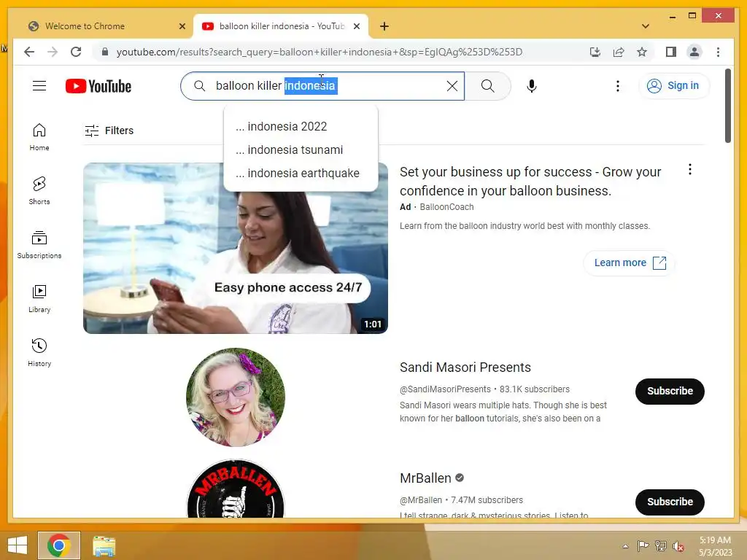Click the page vertical scrollbar
Viewport: 747px width, 560px height.
pyautogui.click(x=727, y=106)
